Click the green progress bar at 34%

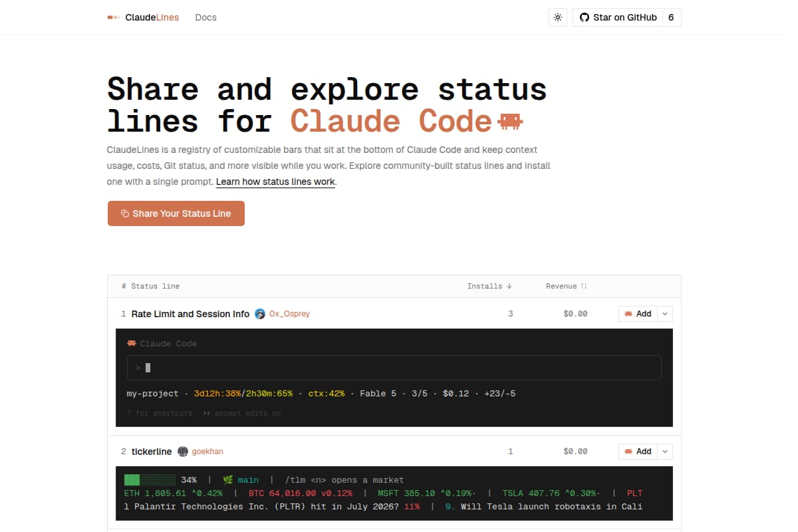150,479
